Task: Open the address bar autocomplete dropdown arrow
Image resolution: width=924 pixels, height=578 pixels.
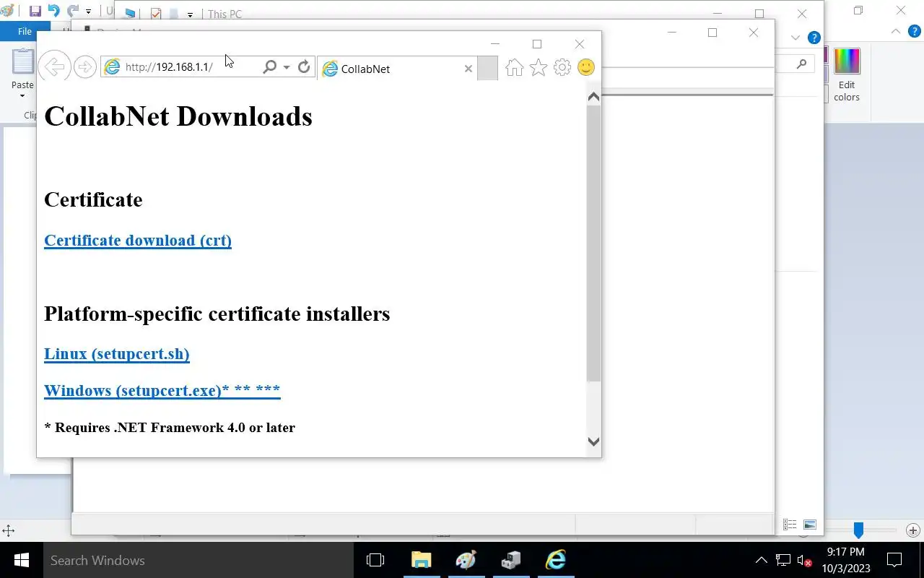Action: (287, 67)
